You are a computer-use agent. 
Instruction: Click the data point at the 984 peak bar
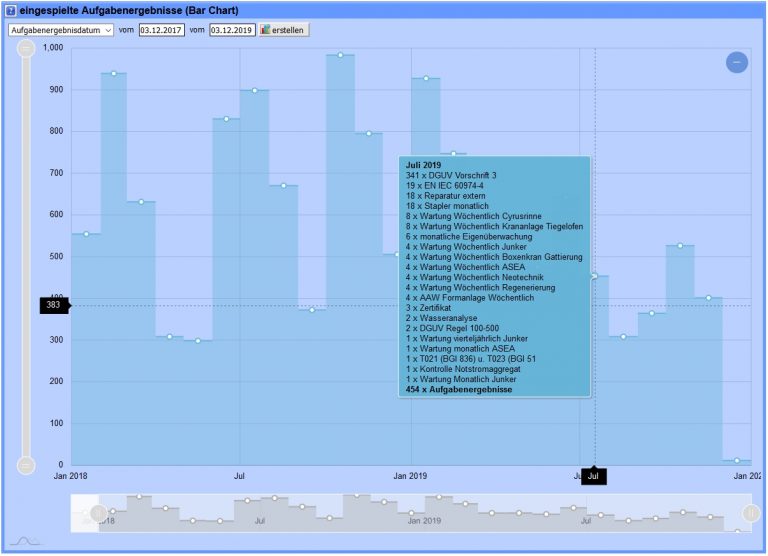pyautogui.click(x=340, y=55)
